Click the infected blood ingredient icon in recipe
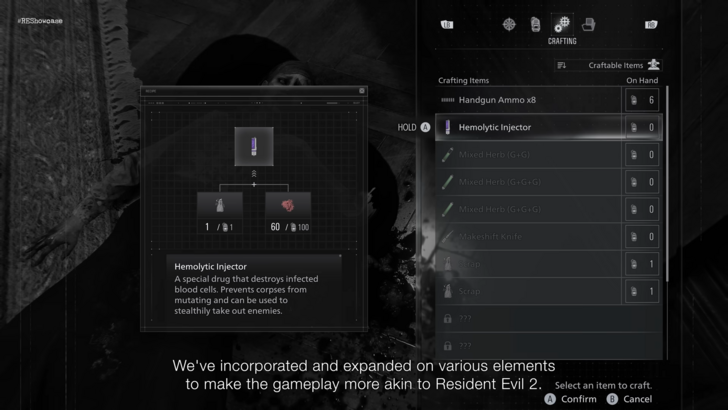This screenshot has width=728, height=410. (288, 205)
